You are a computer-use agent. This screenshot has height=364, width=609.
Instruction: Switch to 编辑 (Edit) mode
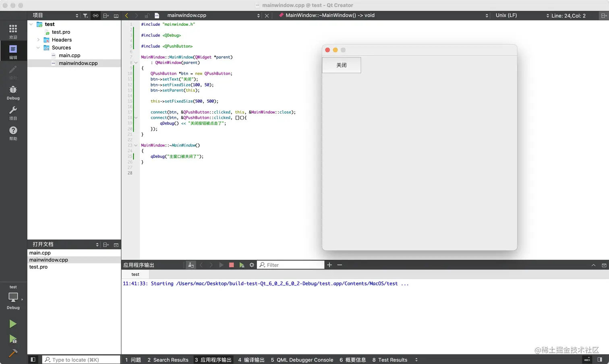click(x=13, y=52)
